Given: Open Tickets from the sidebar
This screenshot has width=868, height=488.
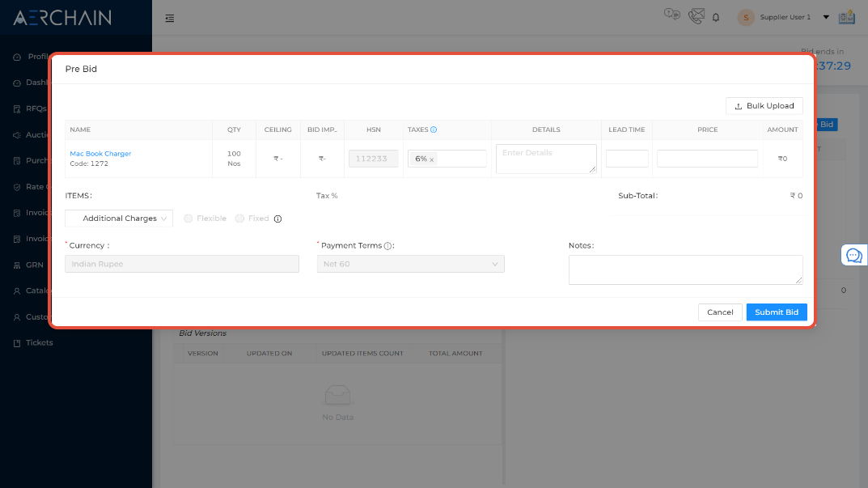Looking at the screenshot, I should pyautogui.click(x=38, y=342).
